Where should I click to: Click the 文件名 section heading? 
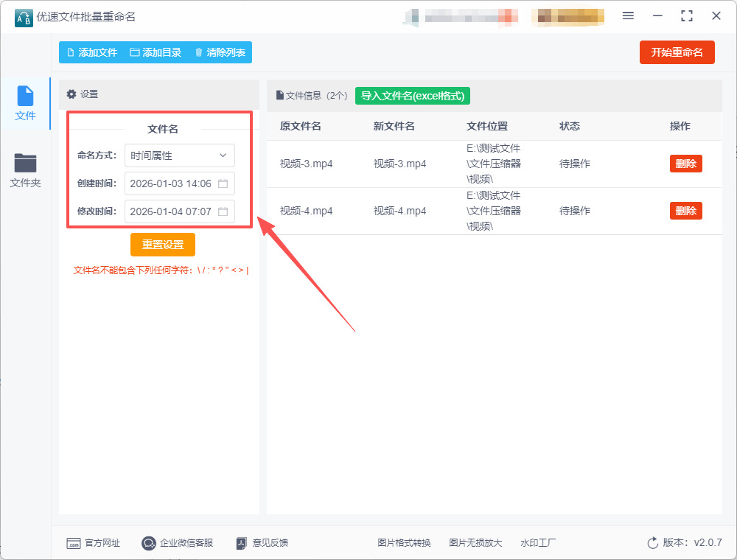coord(163,129)
